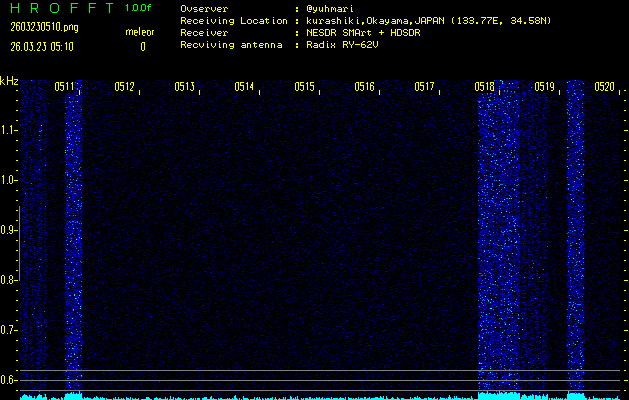Click the kHz axis unit label
629x400 pixels.
point(9,81)
